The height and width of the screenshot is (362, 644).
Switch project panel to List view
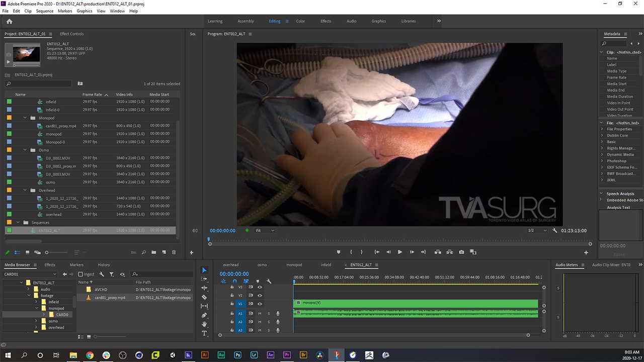(18, 252)
